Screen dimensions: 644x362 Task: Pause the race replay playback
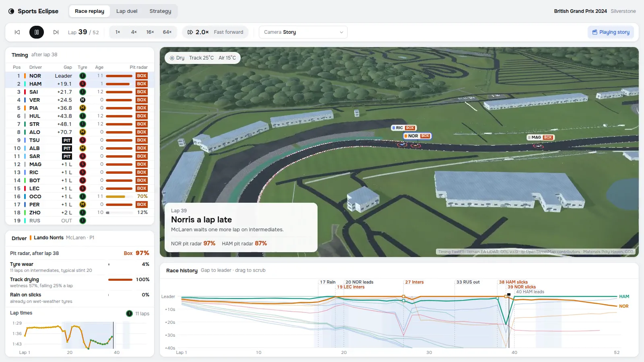(x=36, y=32)
